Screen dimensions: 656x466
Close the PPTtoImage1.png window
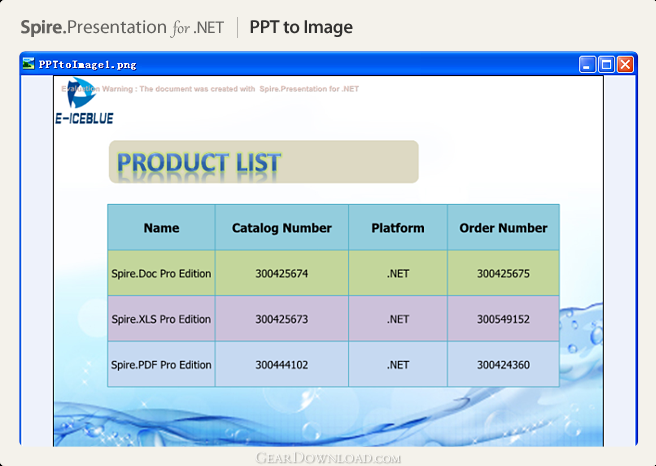pos(625,64)
